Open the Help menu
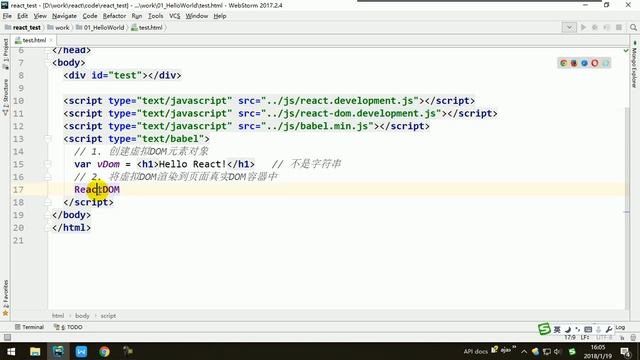 tap(220, 16)
